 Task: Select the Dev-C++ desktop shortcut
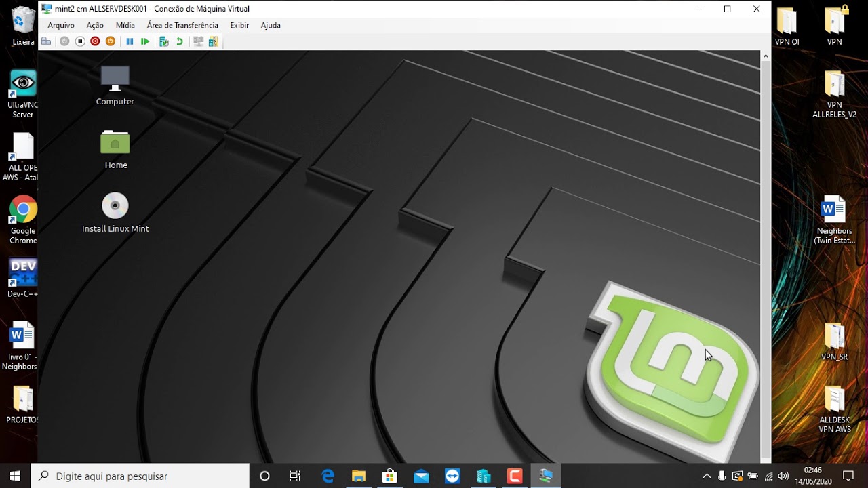pos(23,278)
